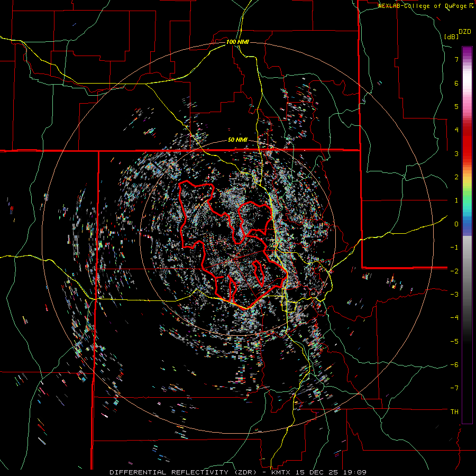Click the purple top of the color bar
Image resolution: width=476 pixels, height=476 pixels.
[x=467, y=52]
